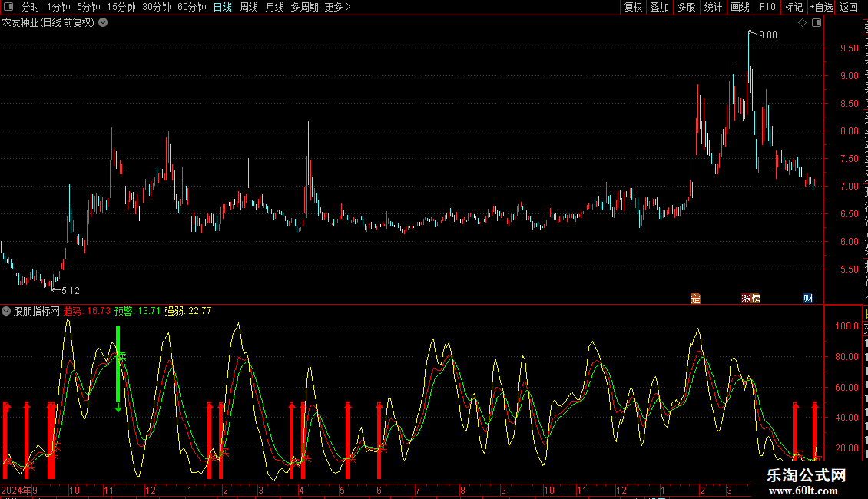Select the 15分钟 period
Viewport: 868px width, 499px height.
[121, 7]
